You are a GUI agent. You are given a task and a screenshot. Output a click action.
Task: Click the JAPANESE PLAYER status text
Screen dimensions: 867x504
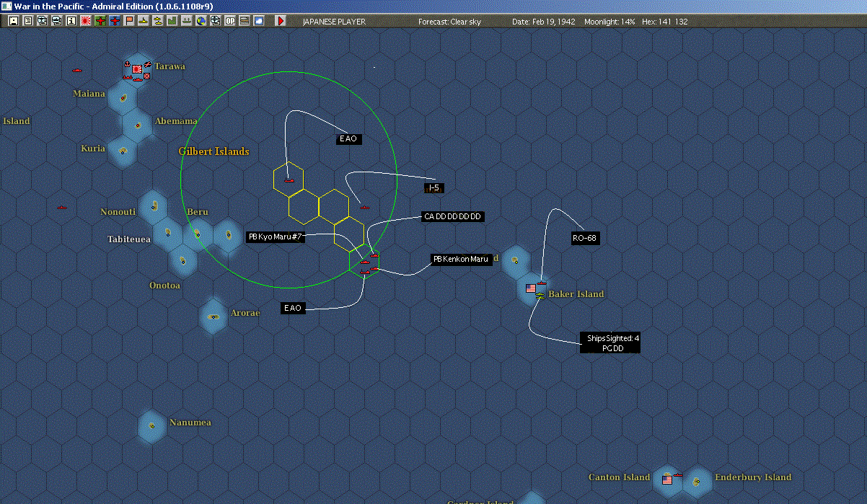click(x=334, y=22)
